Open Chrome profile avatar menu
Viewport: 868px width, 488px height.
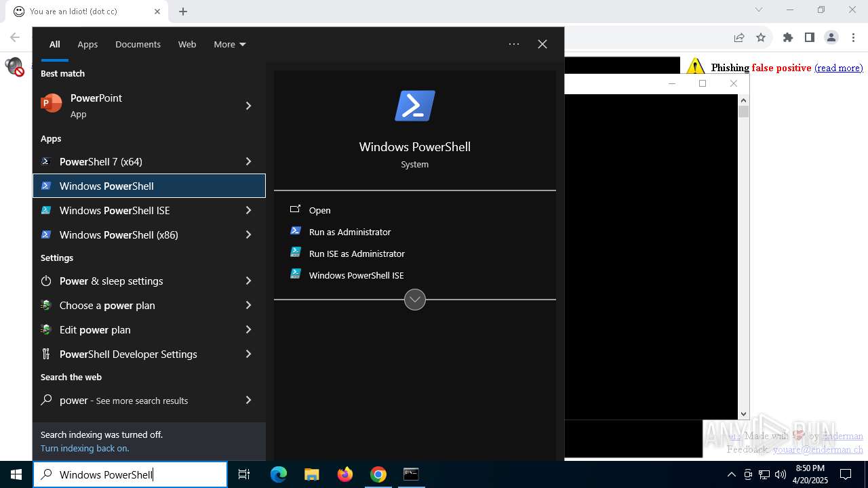(831, 37)
